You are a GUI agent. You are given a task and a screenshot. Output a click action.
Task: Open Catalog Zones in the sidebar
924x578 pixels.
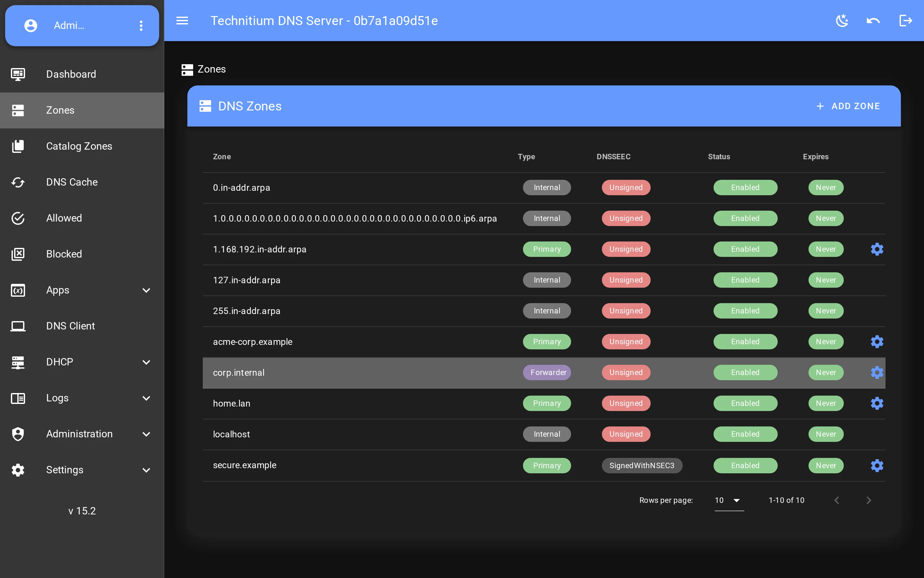click(x=82, y=146)
